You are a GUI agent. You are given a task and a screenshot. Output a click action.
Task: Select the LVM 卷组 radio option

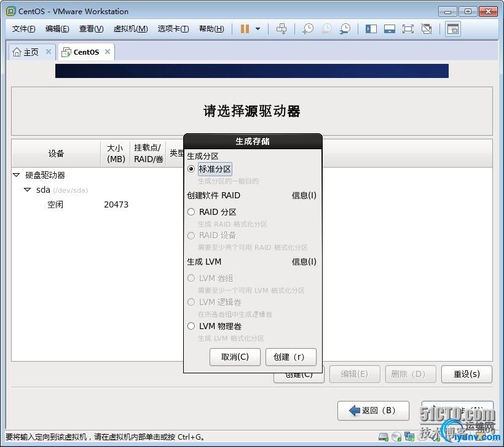[191, 278]
